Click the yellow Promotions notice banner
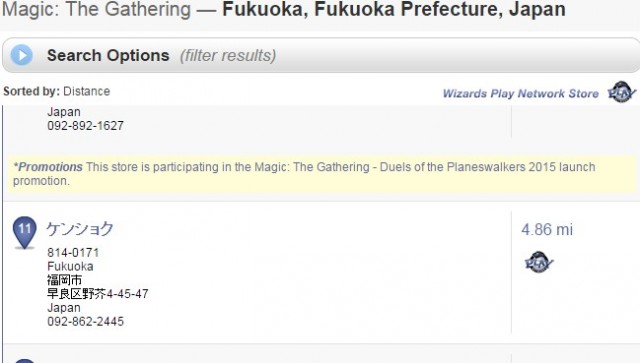The image size is (640, 363). pos(322,174)
